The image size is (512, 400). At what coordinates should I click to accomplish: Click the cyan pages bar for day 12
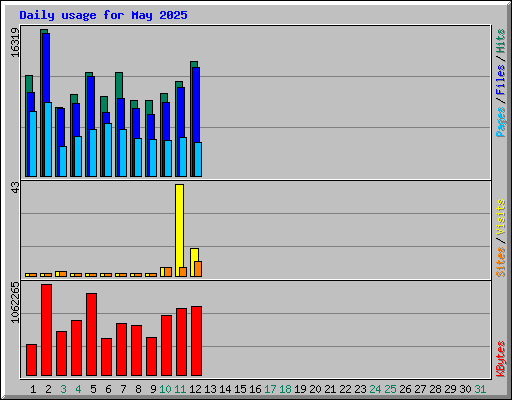point(198,159)
